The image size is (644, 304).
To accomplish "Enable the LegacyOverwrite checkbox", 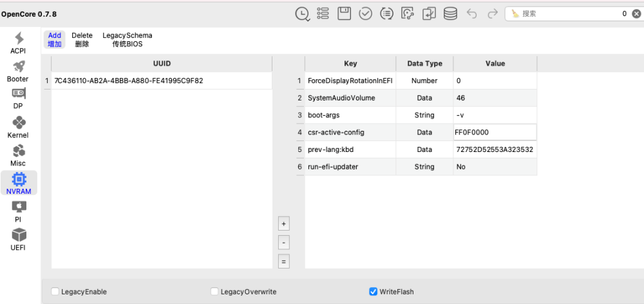I will point(214,292).
